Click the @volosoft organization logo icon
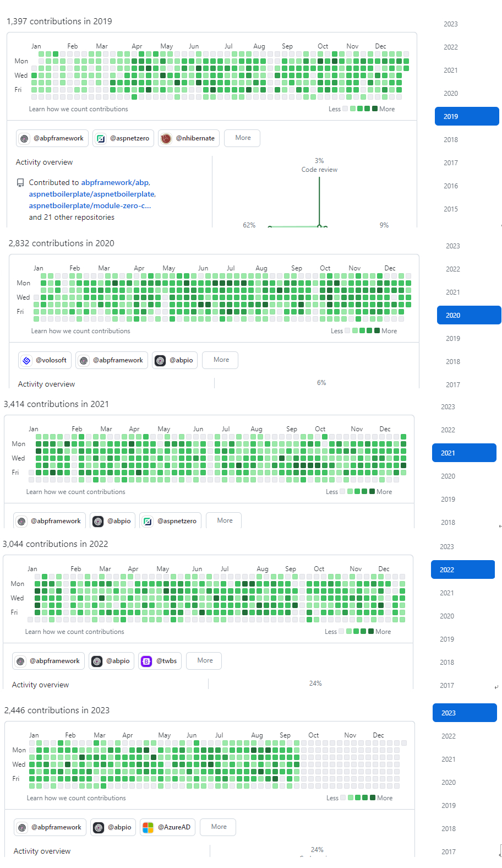This screenshot has width=502, height=868. click(26, 360)
